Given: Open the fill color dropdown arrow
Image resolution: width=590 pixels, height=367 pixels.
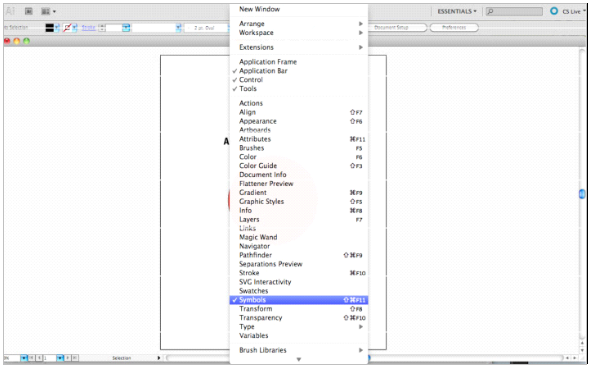Looking at the screenshot, I should (x=56, y=27).
